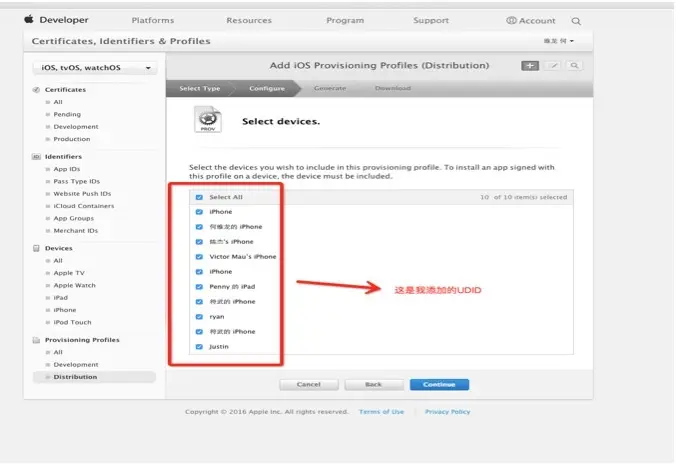Screen dimensions: 676x468
Task: Open App Groups
Action: coord(74,218)
